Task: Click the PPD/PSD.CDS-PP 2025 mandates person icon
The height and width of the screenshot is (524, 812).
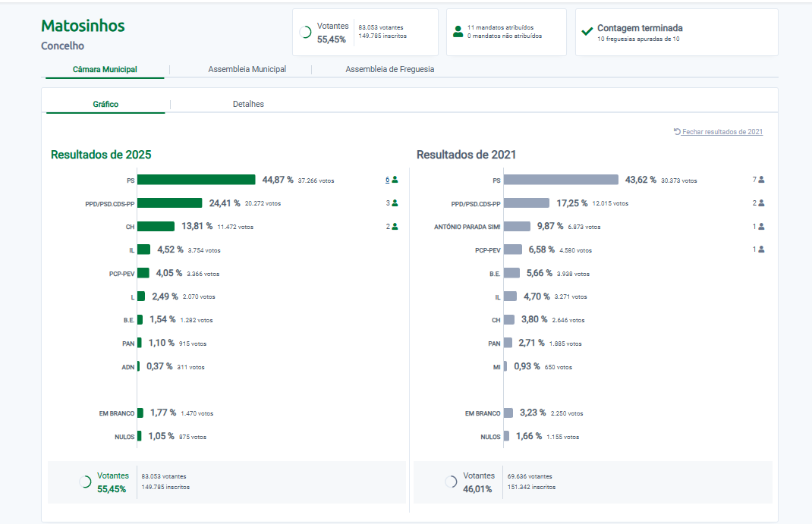Action: [395, 203]
